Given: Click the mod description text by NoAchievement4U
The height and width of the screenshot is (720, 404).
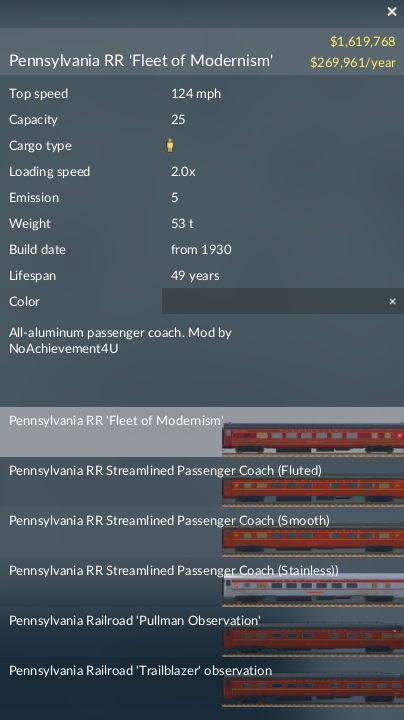Looking at the screenshot, I should point(120,340).
